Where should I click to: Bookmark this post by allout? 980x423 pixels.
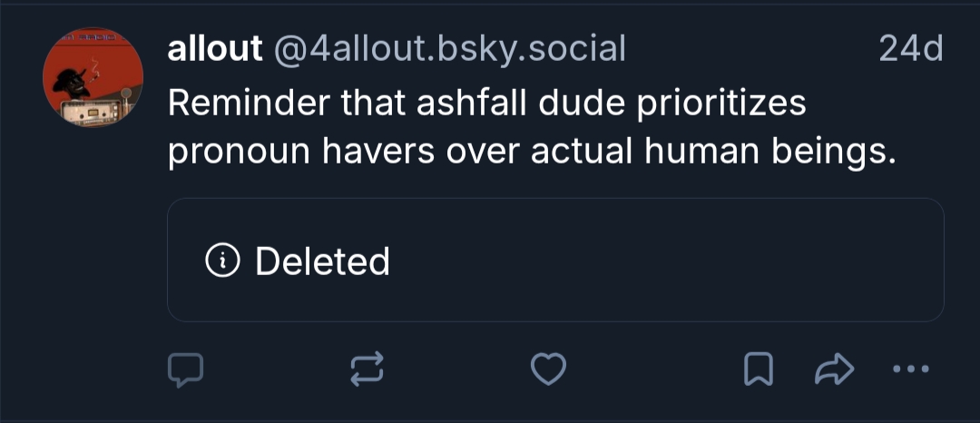tap(758, 369)
